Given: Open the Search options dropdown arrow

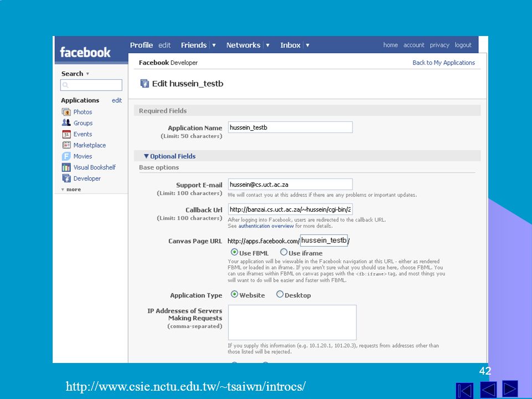Looking at the screenshot, I should coord(88,74).
